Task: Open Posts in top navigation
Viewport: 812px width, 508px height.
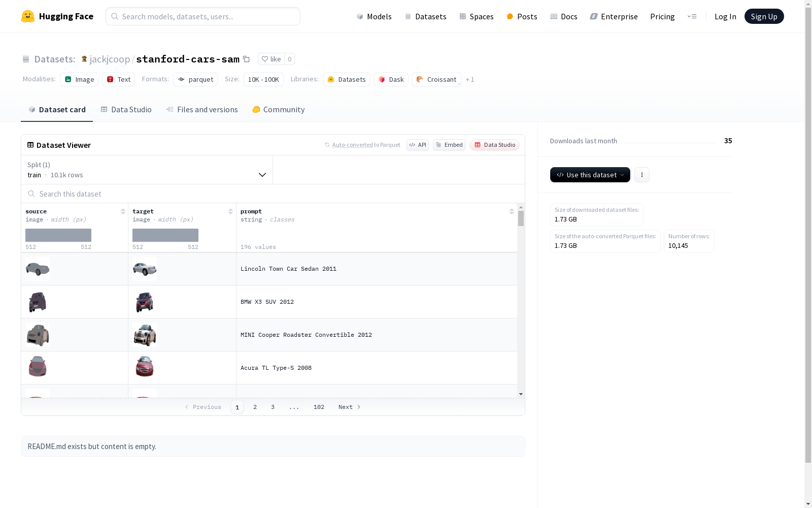Action: click(x=522, y=16)
